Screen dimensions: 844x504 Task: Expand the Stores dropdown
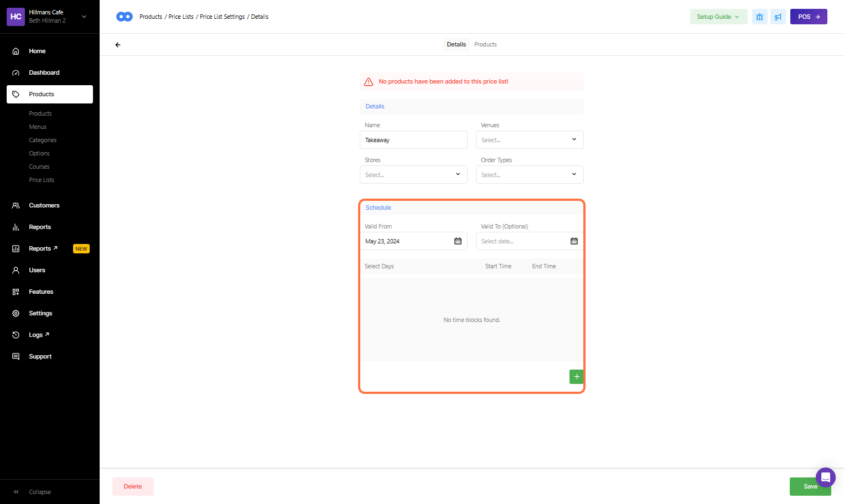pos(413,175)
